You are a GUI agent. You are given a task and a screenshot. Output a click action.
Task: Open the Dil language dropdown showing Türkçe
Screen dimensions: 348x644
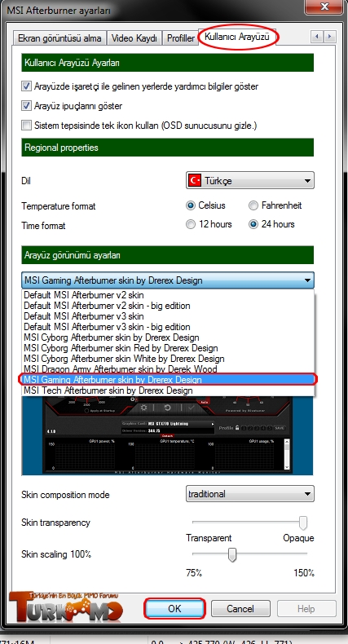point(250,180)
